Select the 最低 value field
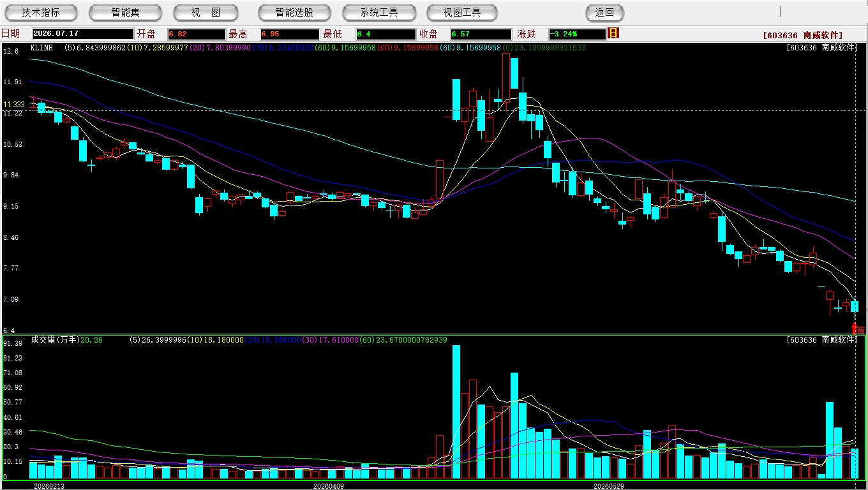The height and width of the screenshot is (490, 868). tap(385, 34)
